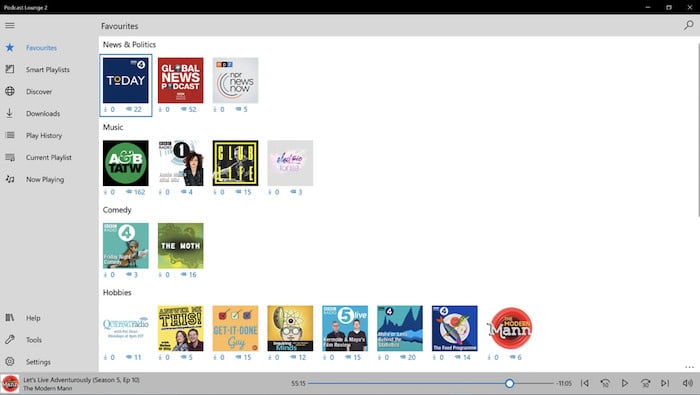Click the Music category heading
Viewport: 700px width, 395px height.
(113, 127)
